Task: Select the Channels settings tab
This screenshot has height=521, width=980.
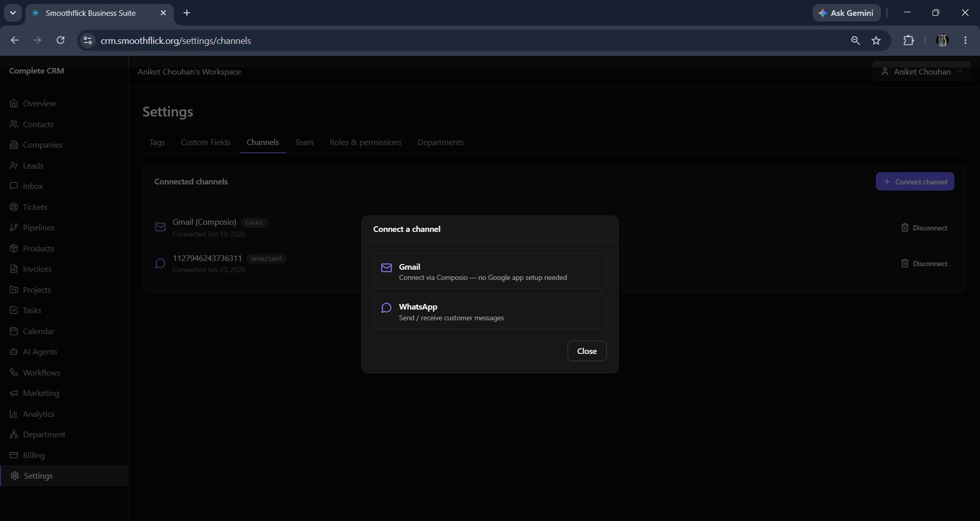Action: pyautogui.click(x=263, y=143)
